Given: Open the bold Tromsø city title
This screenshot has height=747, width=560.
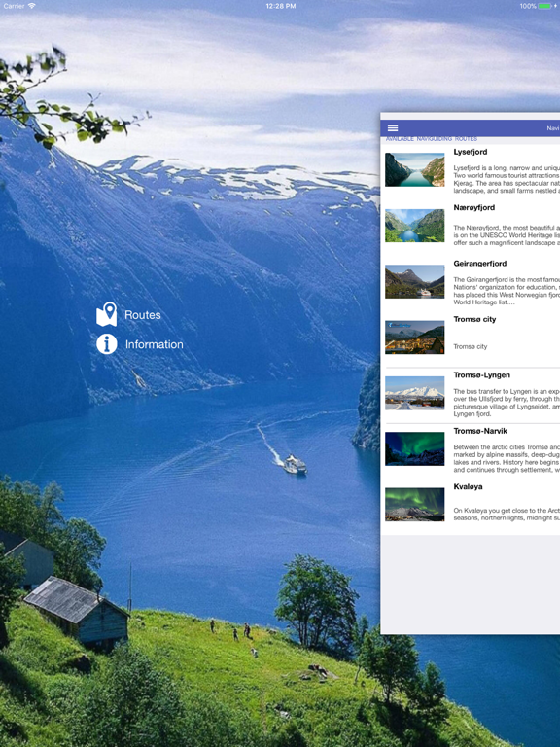Looking at the screenshot, I should [x=474, y=319].
